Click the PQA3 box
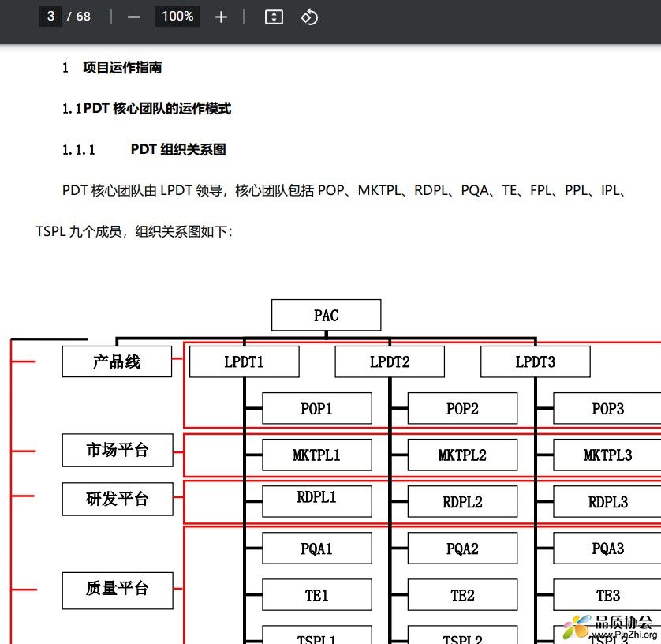The image size is (661, 644). 607,548
